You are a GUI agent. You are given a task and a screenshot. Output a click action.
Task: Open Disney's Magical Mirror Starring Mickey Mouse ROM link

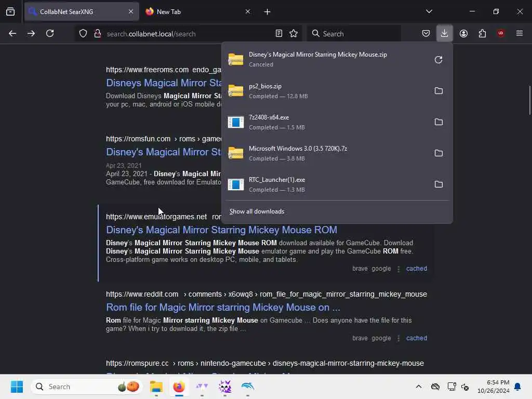(221, 230)
